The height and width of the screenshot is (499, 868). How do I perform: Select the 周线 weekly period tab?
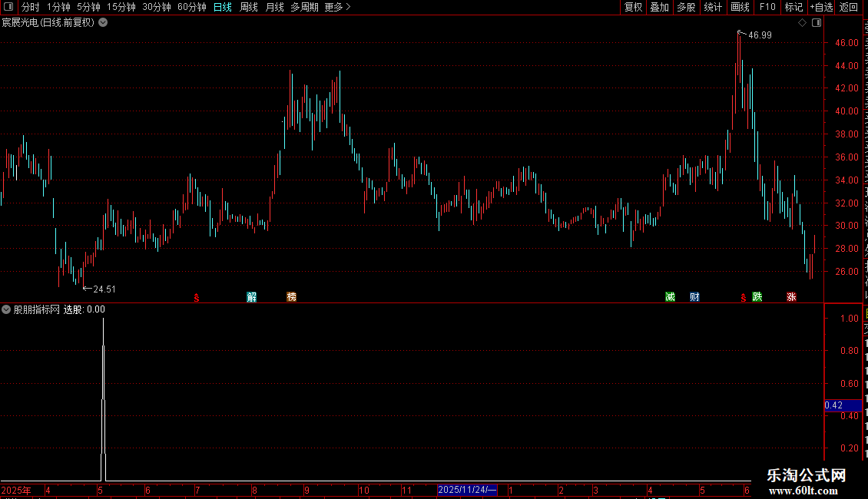(x=249, y=7)
